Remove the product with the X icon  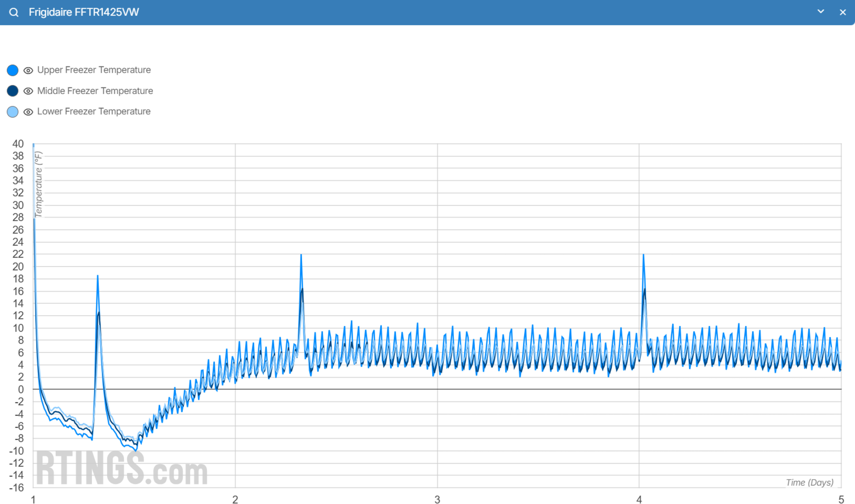pyautogui.click(x=843, y=12)
